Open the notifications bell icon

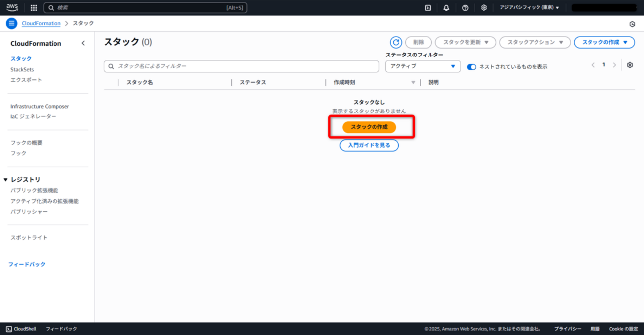(x=446, y=8)
